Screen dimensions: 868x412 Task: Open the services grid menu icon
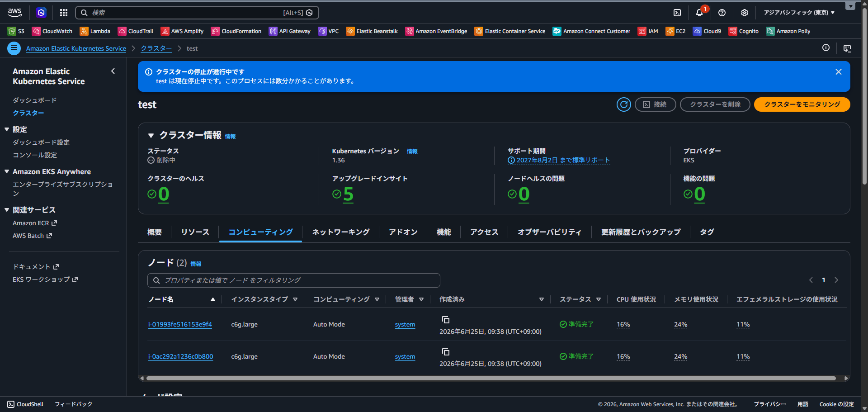(x=64, y=13)
